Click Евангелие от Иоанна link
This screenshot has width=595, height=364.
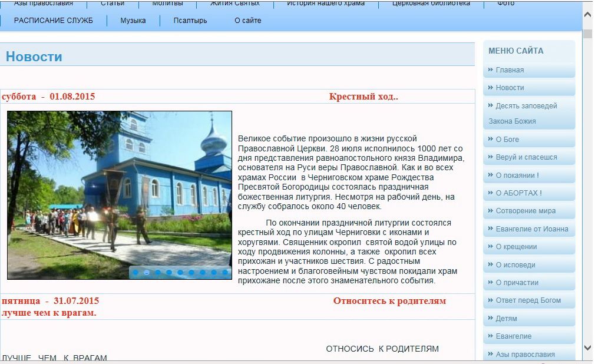[532, 229]
